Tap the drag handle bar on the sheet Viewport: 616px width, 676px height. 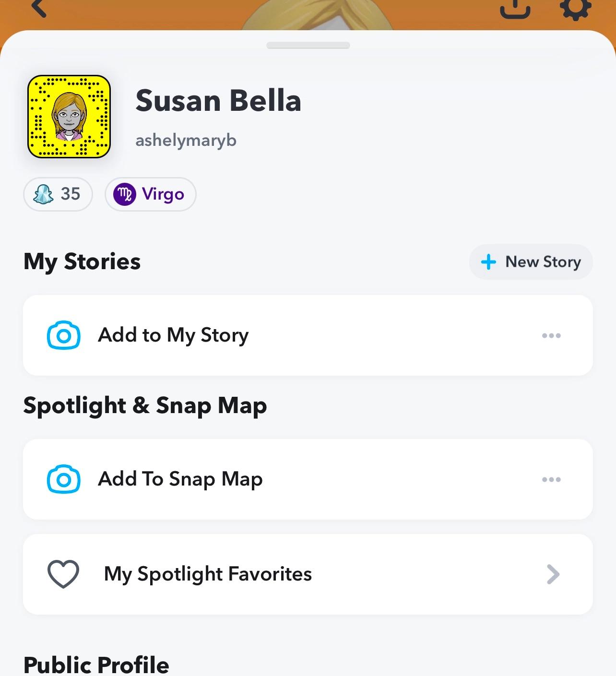(x=308, y=46)
